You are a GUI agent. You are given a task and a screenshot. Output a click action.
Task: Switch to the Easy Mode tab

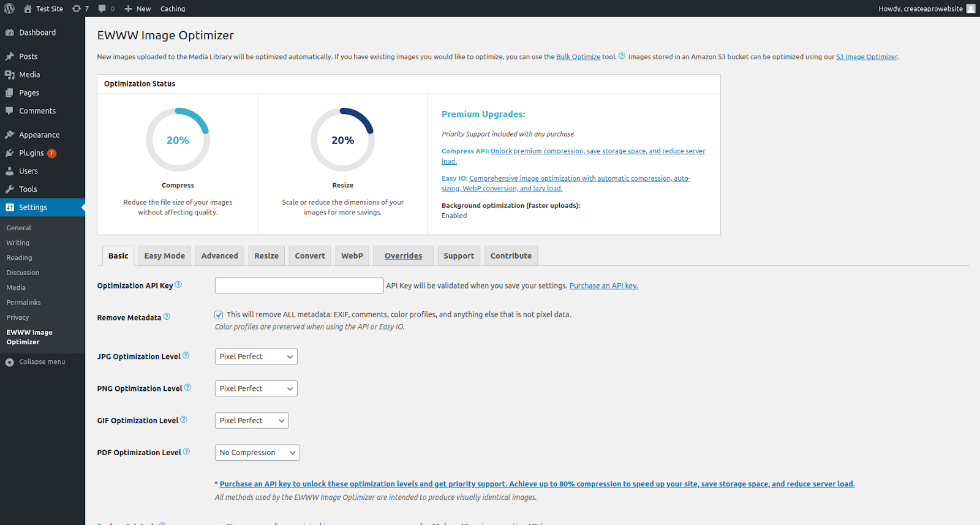[165, 256]
